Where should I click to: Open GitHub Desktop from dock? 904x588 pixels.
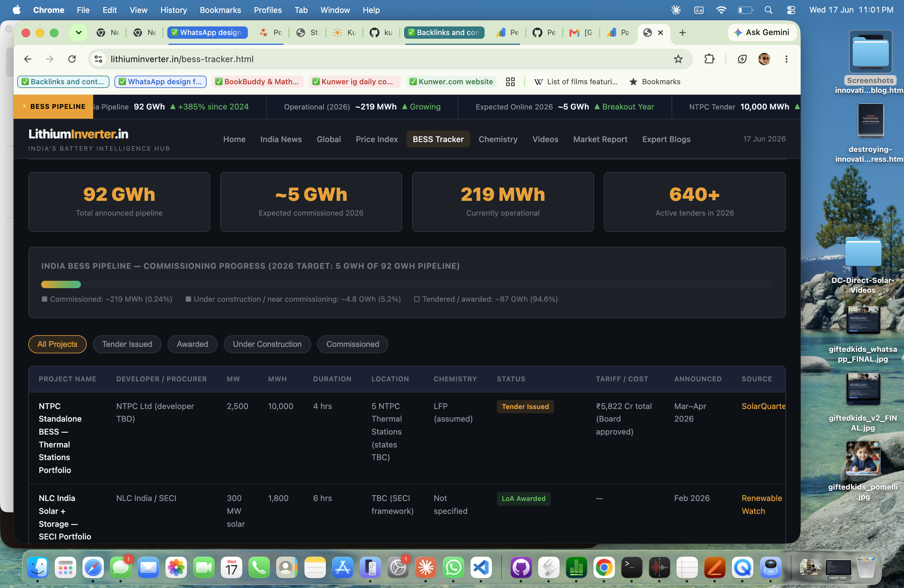pyautogui.click(x=521, y=567)
